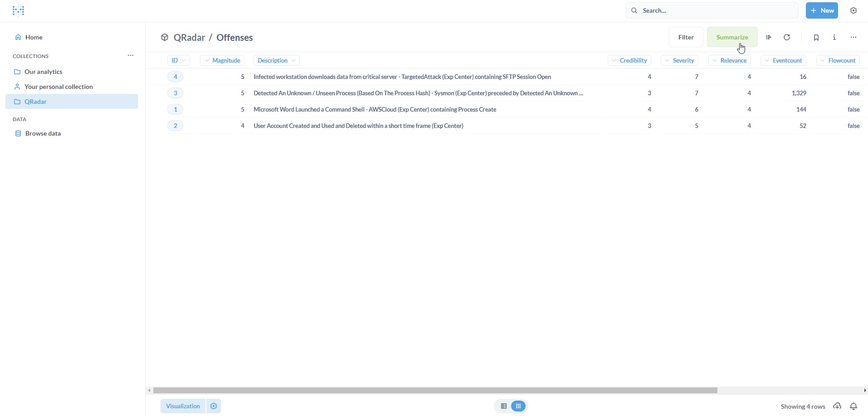The image size is (868, 416).
Task: Click the Eventcount value 52
Action: pyautogui.click(x=803, y=126)
